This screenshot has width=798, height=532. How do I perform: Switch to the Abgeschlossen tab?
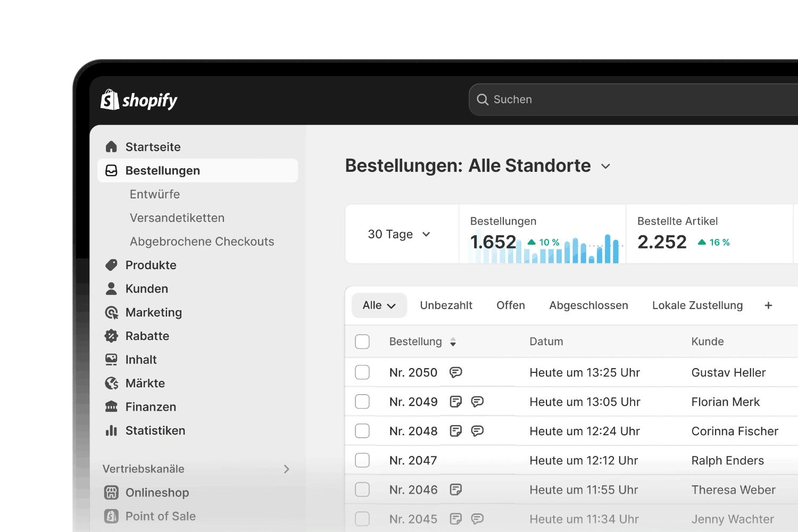(x=588, y=305)
